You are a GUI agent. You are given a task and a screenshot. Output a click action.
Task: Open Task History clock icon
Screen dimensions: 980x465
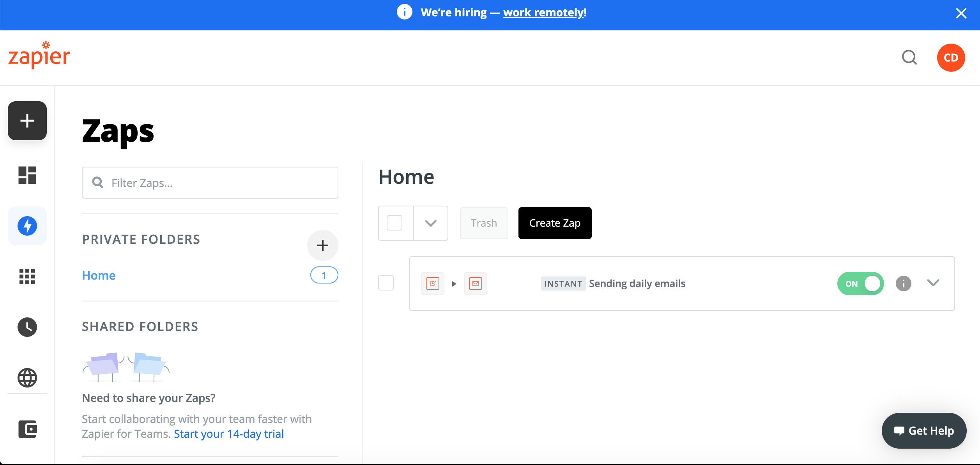point(27,327)
